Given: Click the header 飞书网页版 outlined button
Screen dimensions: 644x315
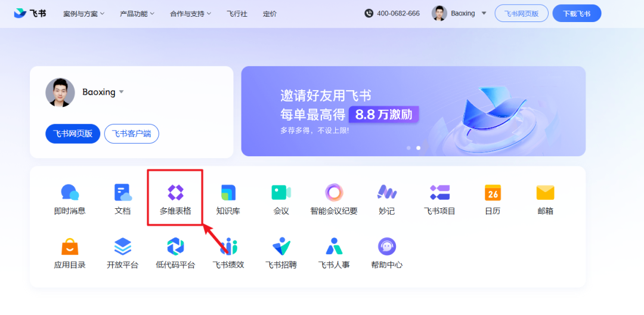Looking at the screenshot, I should pos(521,13).
